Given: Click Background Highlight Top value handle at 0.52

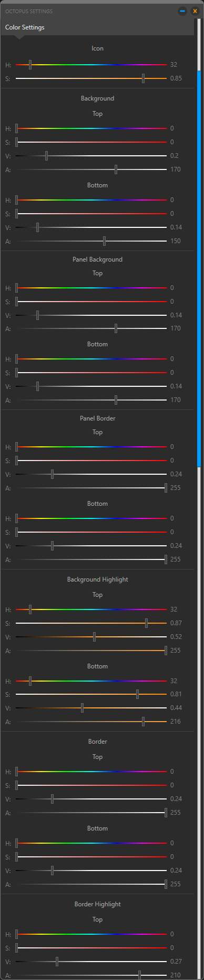Looking at the screenshot, I should [x=94, y=637].
